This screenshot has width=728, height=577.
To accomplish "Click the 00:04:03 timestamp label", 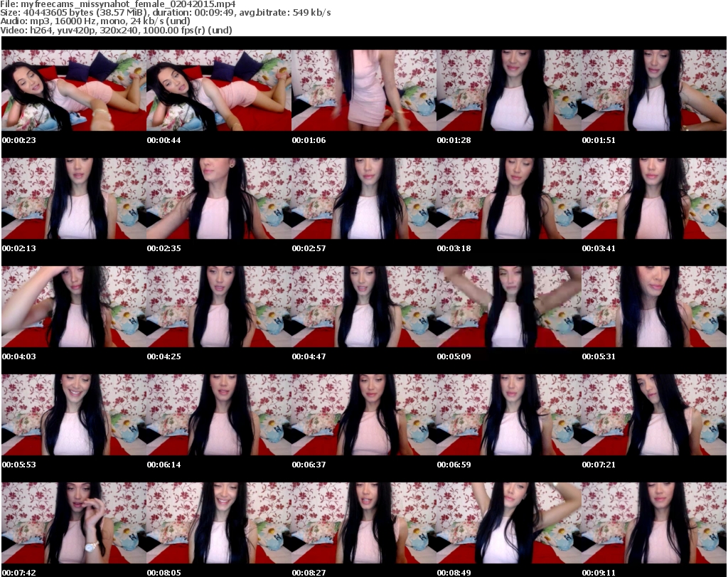I will (x=18, y=356).
